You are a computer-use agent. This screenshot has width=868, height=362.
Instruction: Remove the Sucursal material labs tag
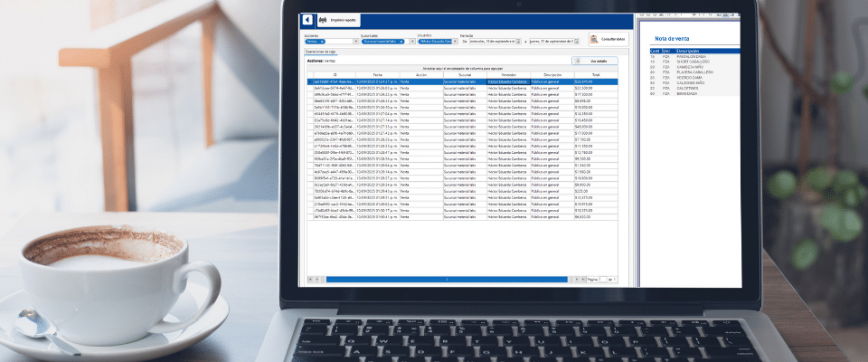point(404,42)
